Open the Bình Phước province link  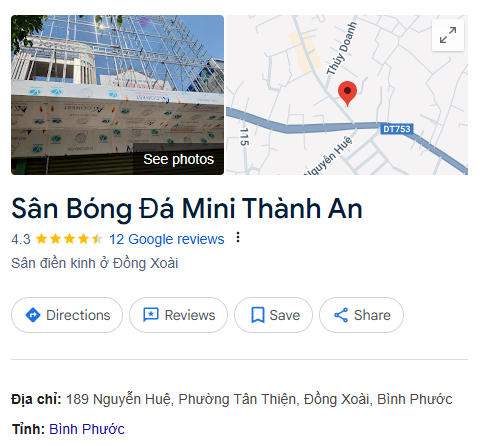[x=87, y=429]
